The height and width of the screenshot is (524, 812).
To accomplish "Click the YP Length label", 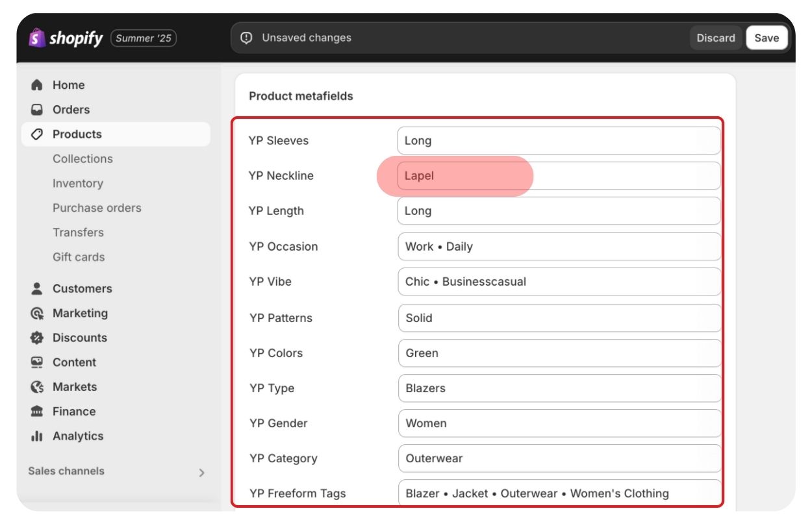I will [x=276, y=211].
